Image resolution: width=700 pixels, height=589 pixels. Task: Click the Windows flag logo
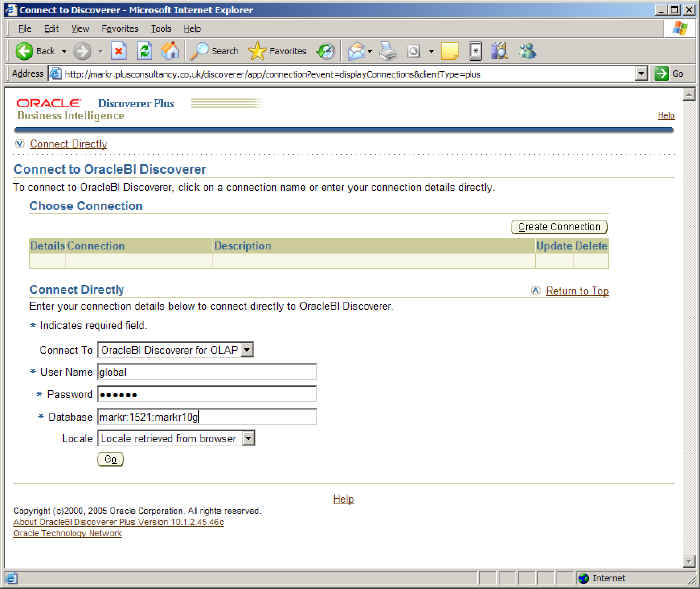click(680, 28)
